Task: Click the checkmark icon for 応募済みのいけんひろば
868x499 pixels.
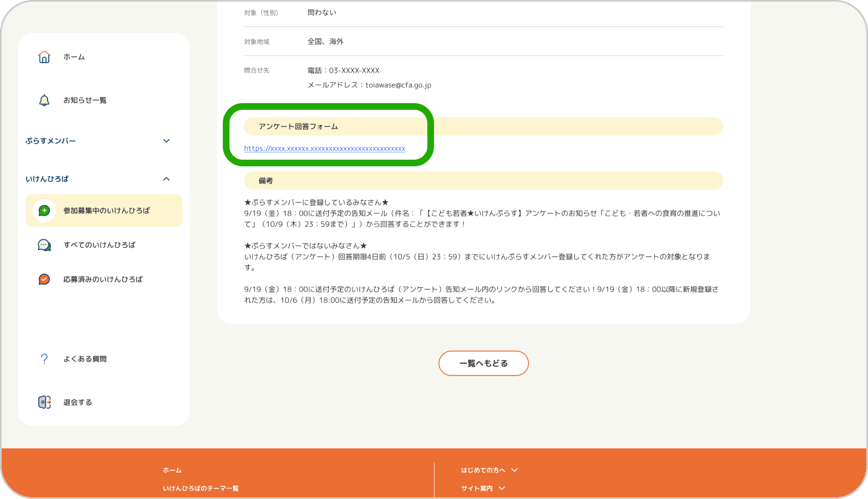Action: click(44, 279)
